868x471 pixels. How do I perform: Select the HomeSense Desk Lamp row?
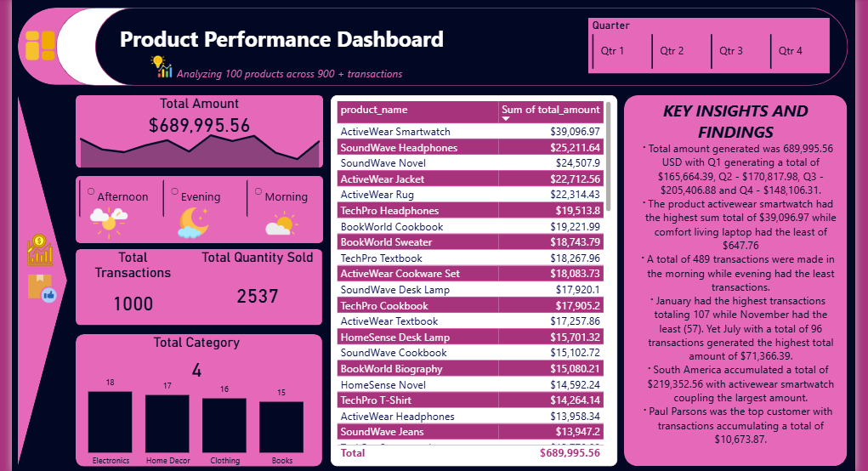(x=470, y=337)
